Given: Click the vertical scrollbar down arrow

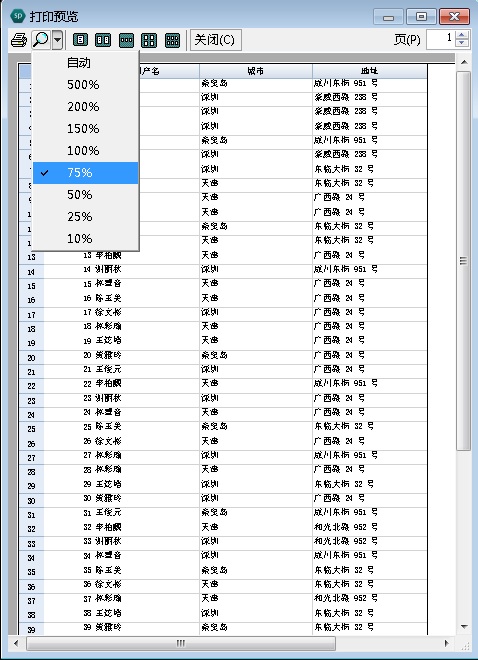Looking at the screenshot, I should tap(464, 627).
